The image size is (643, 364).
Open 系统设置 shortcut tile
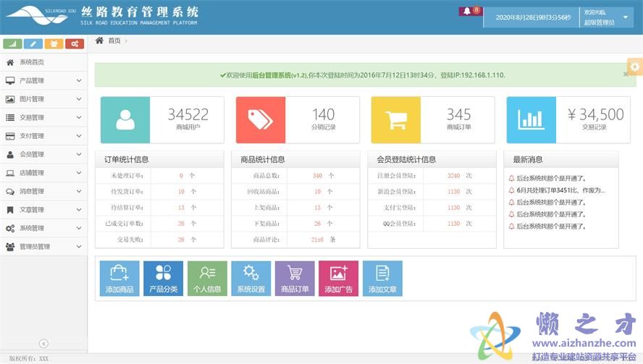click(251, 279)
